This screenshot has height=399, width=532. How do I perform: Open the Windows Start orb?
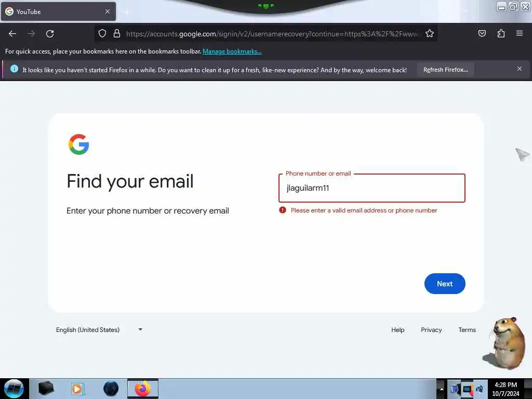tap(14, 389)
